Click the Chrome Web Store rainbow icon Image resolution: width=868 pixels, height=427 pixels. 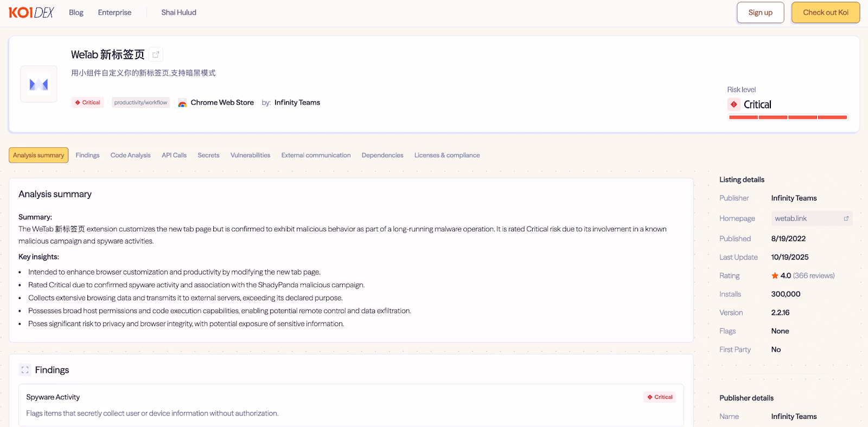pyautogui.click(x=182, y=103)
